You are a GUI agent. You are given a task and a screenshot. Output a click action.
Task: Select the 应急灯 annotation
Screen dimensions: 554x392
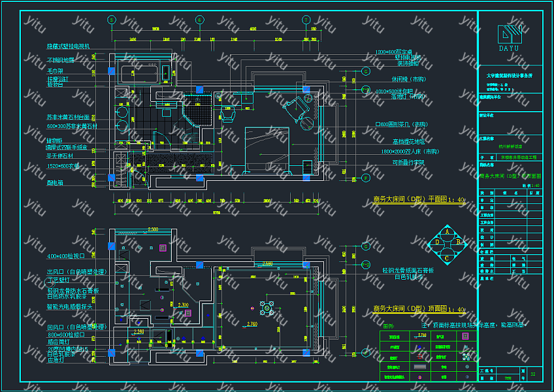click(x=56, y=360)
